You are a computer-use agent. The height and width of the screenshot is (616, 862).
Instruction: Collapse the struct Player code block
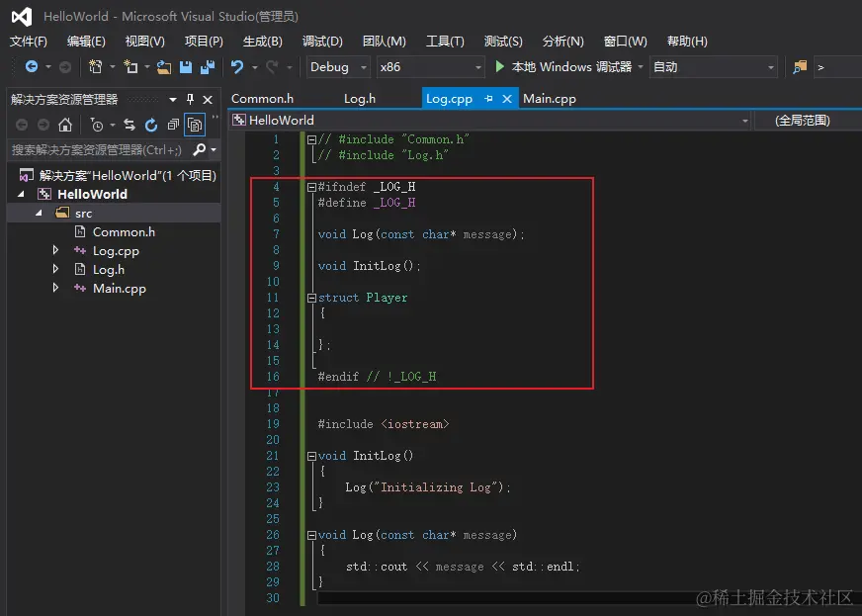click(311, 298)
